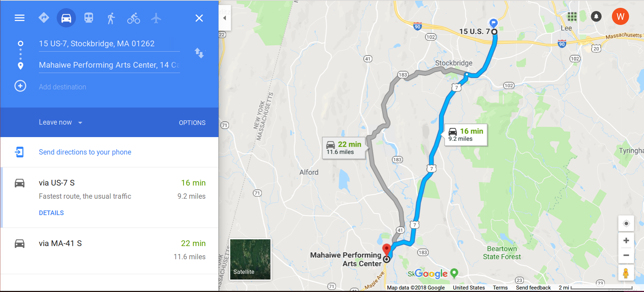Send directions to your phone
This screenshot has height=292, width=644.
85,152
